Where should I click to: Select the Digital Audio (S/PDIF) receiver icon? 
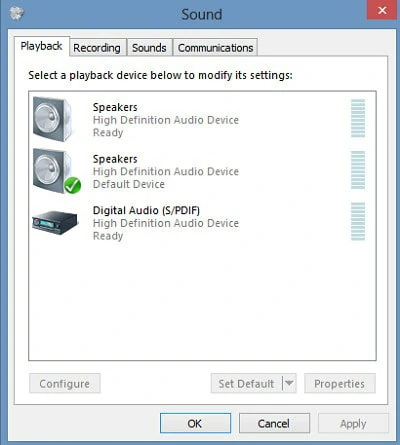point(55,223)
